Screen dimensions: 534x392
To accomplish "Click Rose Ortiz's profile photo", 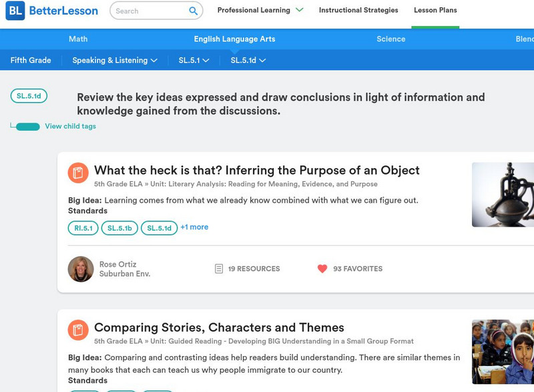I will 81,269.
